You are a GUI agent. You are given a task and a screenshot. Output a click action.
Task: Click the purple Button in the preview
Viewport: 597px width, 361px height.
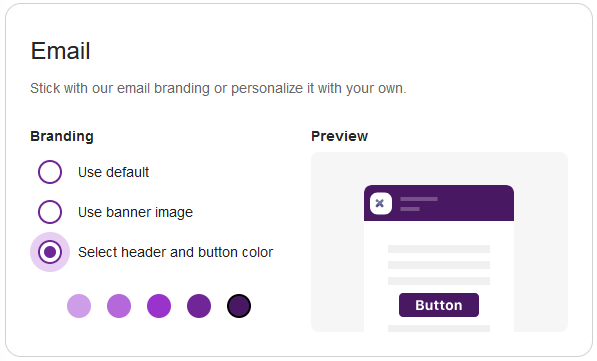(439, 305)
